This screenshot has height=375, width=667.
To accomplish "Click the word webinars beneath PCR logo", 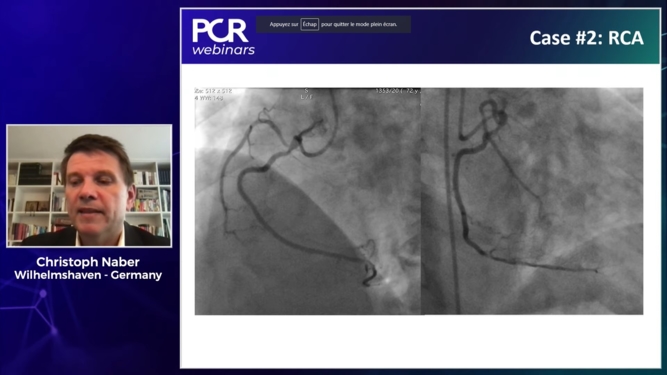I will (x=223, y=50).
